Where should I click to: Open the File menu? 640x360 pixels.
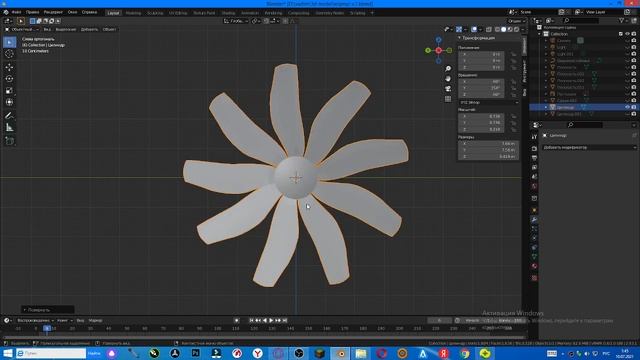click(17, 12)
